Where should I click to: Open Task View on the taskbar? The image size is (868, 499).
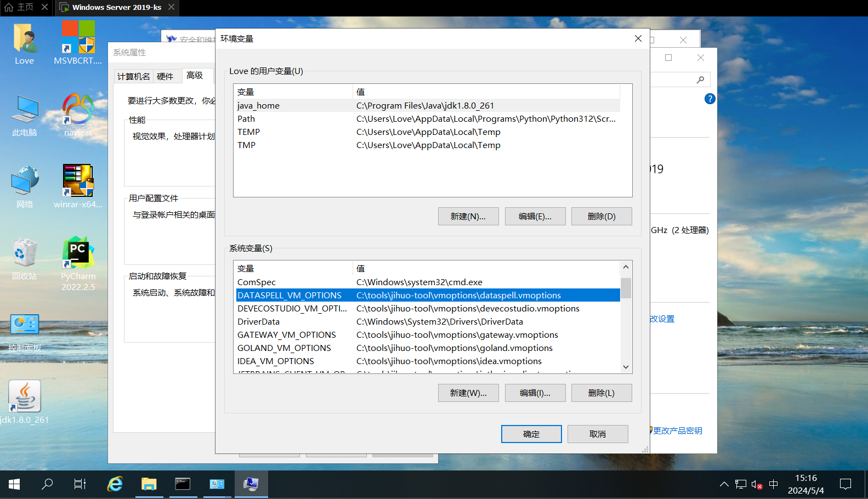pos(80,484)
